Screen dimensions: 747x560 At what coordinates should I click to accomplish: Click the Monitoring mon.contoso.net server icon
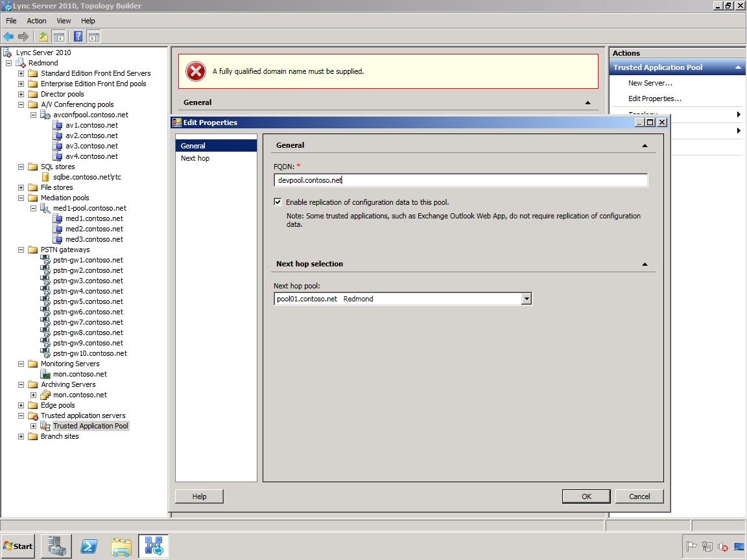point(45,374)
